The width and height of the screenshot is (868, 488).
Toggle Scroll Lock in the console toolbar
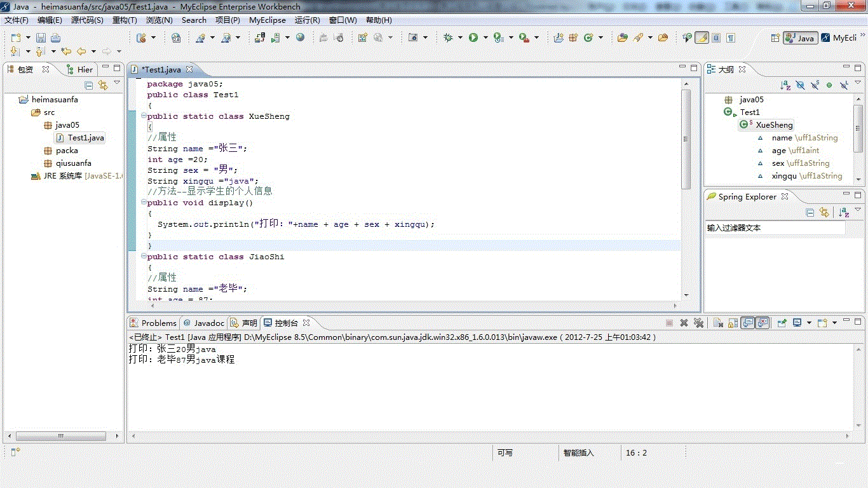tap(733, 323)
